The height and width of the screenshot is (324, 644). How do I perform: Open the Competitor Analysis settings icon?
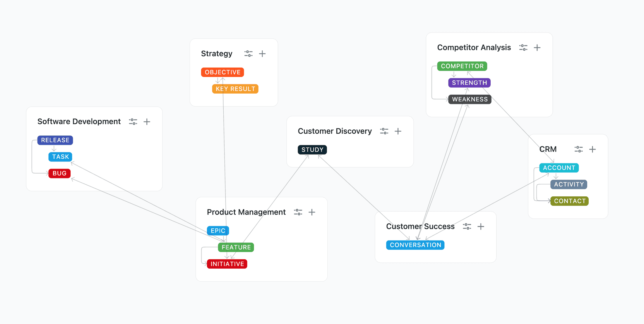523,47
